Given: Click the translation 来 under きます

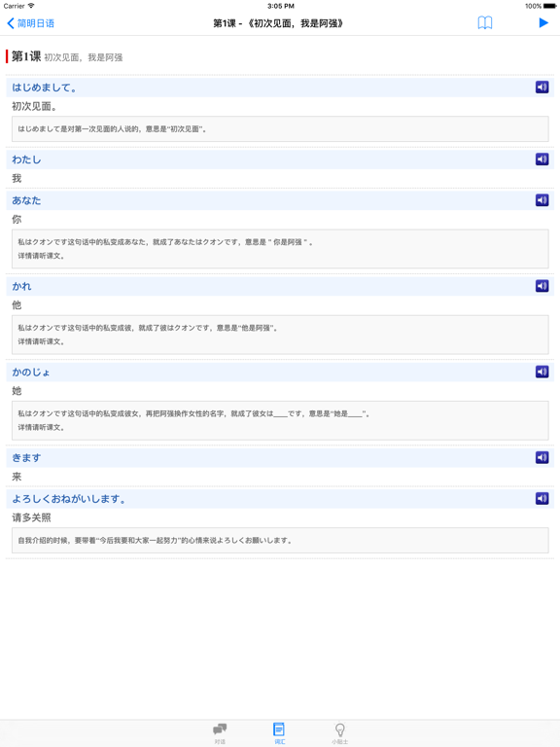Looking at the screenshot, I should [x=17, y=477].
